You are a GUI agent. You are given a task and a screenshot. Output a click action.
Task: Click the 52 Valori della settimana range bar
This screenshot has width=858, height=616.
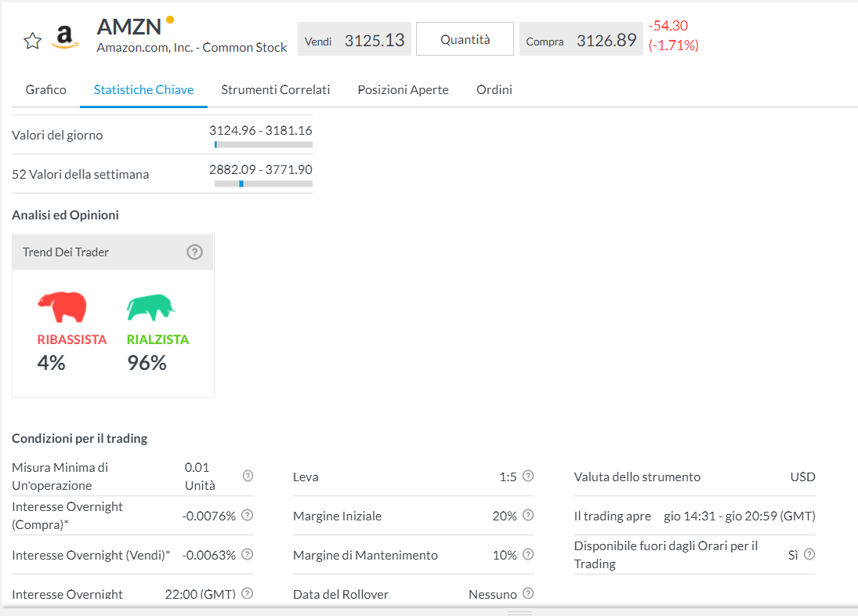pyautogui.click(x=264, y=184)
